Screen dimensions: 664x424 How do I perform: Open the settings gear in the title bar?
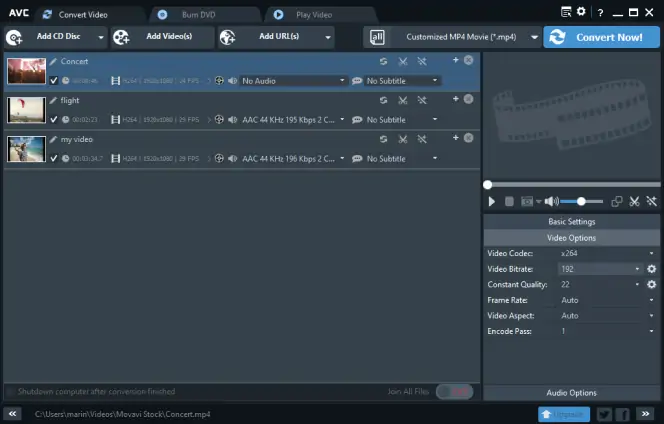[x=581, y=11]
